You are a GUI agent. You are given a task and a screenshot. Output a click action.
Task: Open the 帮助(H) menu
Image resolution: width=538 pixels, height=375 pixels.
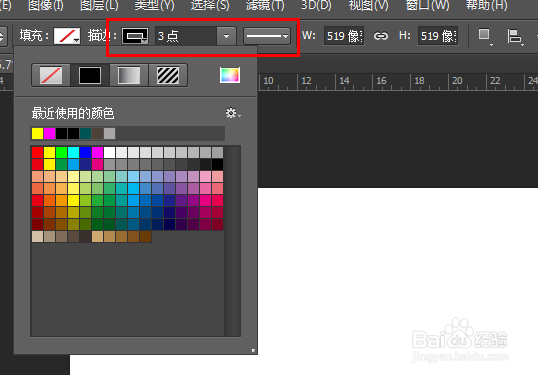[487, 5]
